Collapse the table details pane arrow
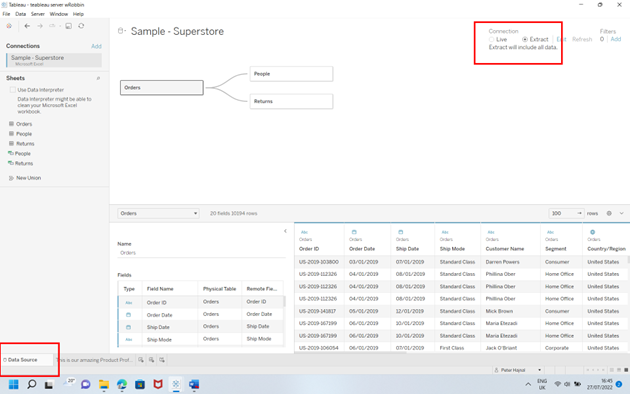 (x=285, y=231)
